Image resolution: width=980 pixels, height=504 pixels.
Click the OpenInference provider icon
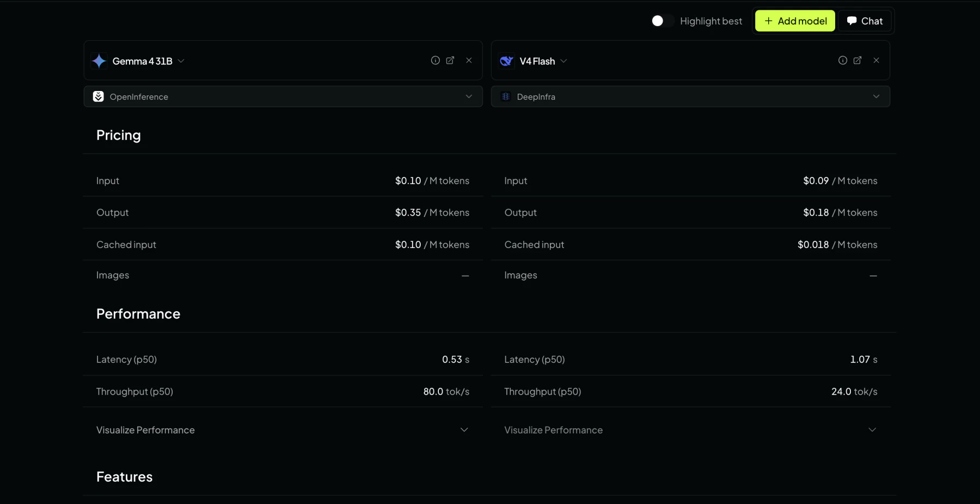click(98, 96)
